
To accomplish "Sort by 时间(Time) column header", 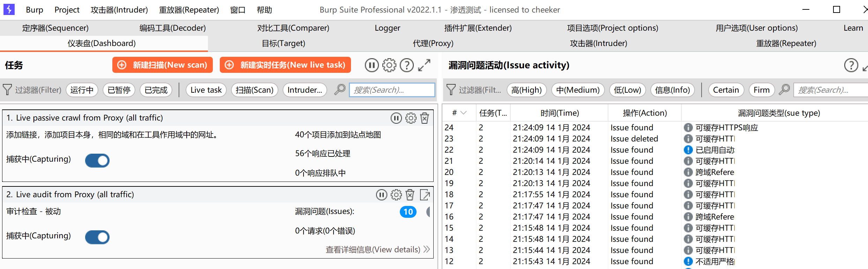I will [x=560, y=113].
